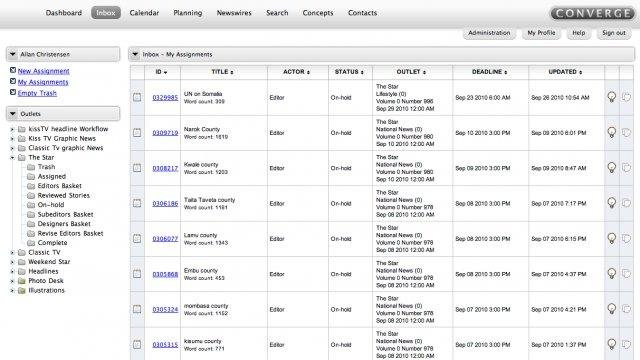
Task: Click the lightbulb icon in UN on Somalia row
Action: [611, 97]
